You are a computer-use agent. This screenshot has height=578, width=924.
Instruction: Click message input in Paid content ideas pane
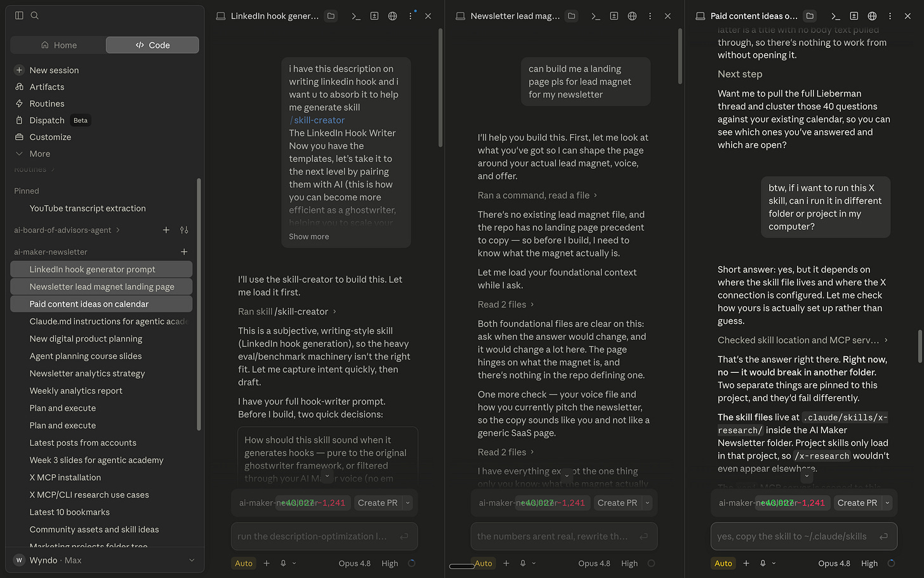[803, 536]
